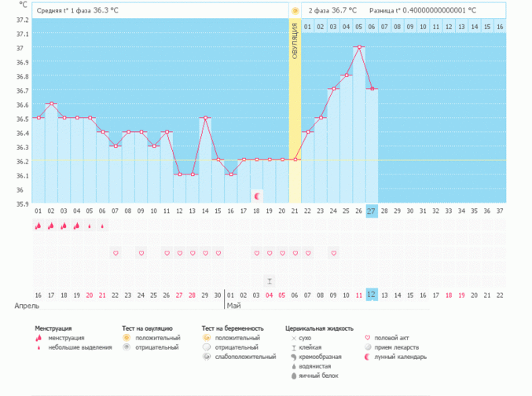The height and width of the screenshot is (396, 532).
Task: Click the lunar calendar legend icon
Action: click(x=367, y=357)
